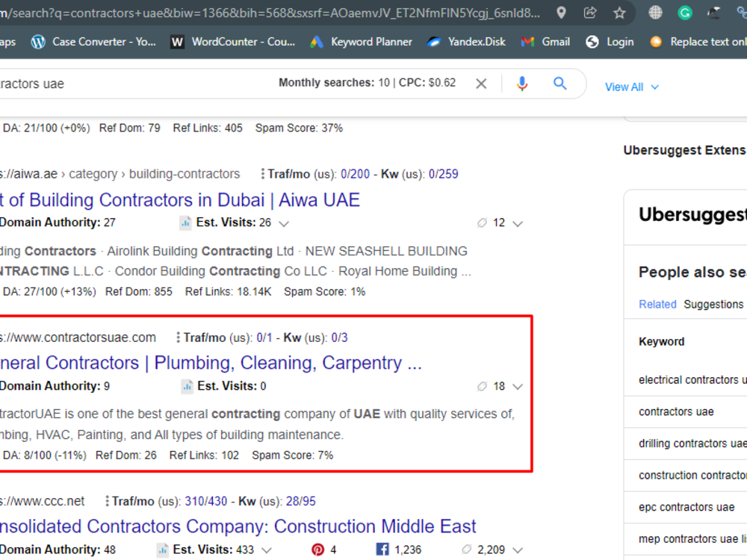Switch to Suggestions tab in Ubersuggest panel

coord(713,305)
